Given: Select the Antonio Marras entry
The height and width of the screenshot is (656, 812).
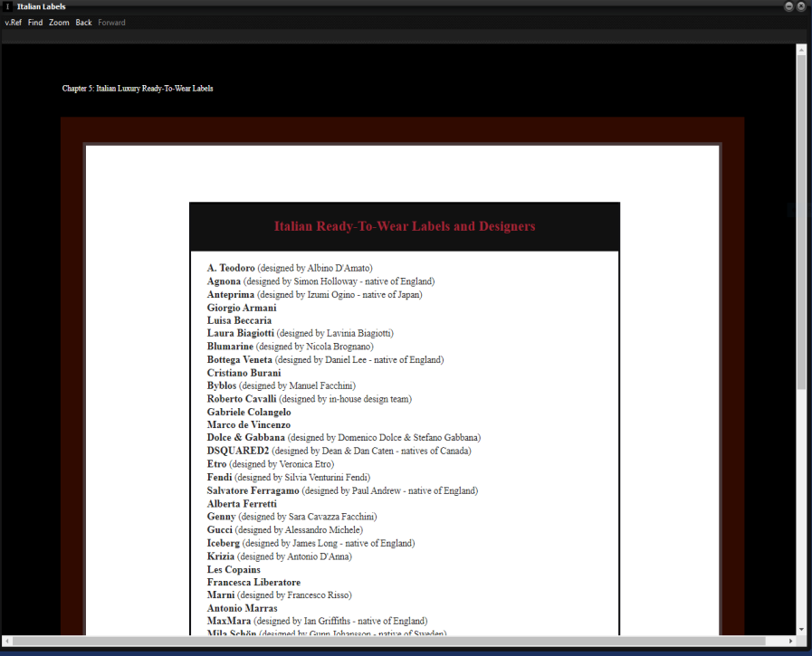Looking at the screenshot, I should [243, 608].
